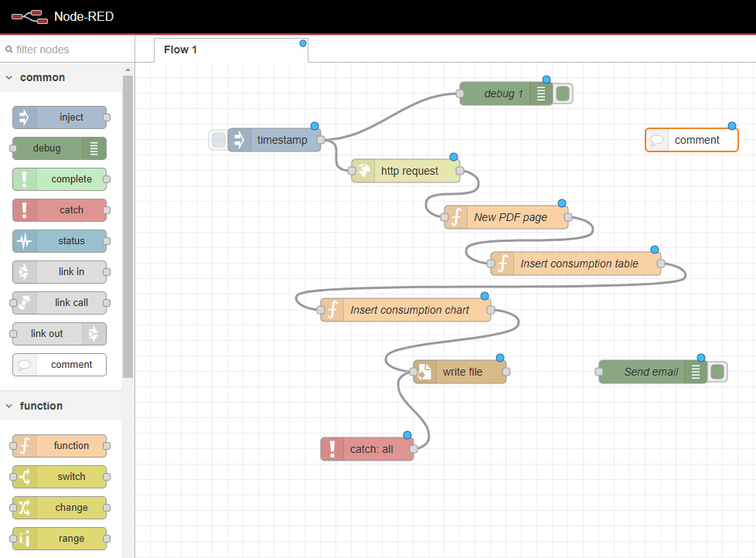Select the write file node
The image size is (756, 558).
click(459, 372)
